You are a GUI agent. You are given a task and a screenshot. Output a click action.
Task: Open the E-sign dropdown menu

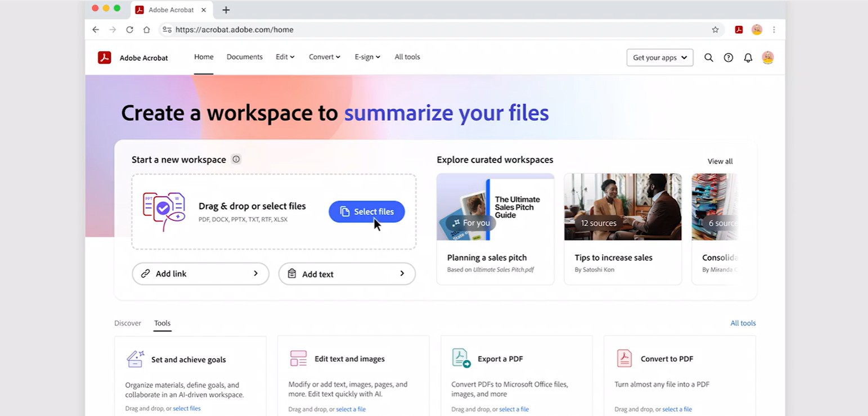(367, 57)
